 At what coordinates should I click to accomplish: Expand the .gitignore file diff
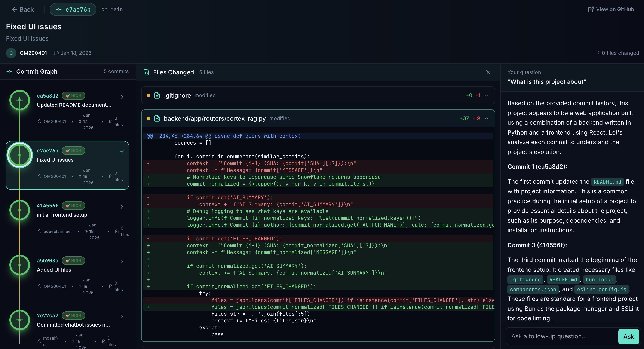(487, 95)
